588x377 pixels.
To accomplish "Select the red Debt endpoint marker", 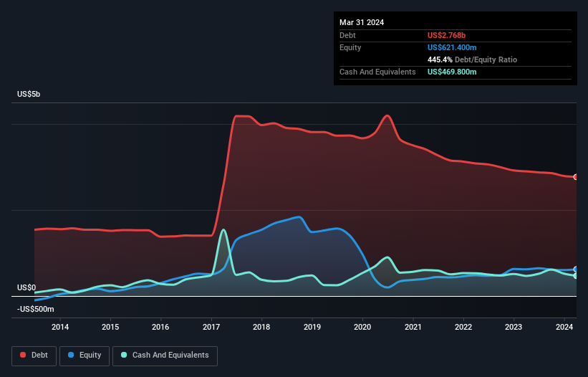I will [x=575, y=177].
